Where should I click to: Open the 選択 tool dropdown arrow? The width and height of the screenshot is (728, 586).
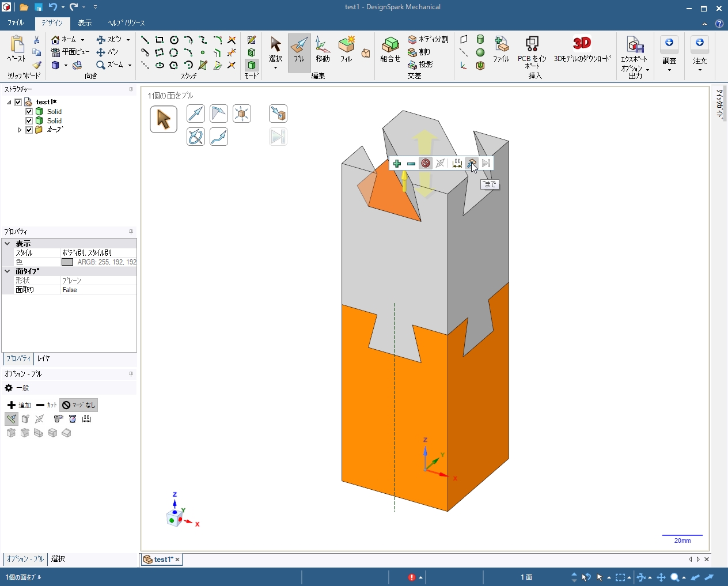(275, 68)
